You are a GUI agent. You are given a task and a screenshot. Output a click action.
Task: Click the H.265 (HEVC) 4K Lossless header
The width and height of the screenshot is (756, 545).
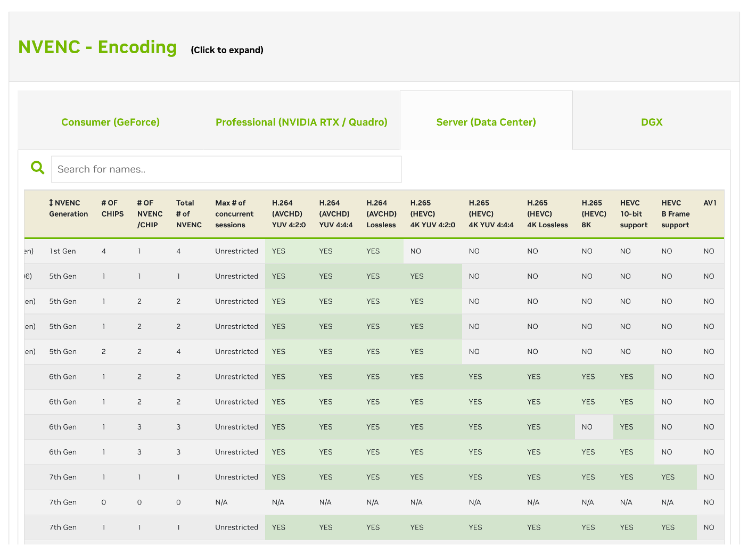[547, 214]
